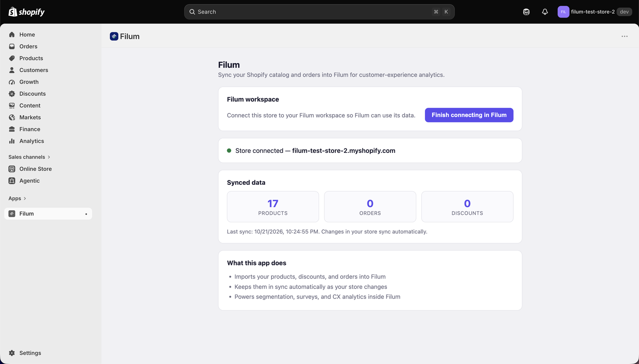
Task: Open Settings label at bottom of sidebar
Action: pos(30,353)
